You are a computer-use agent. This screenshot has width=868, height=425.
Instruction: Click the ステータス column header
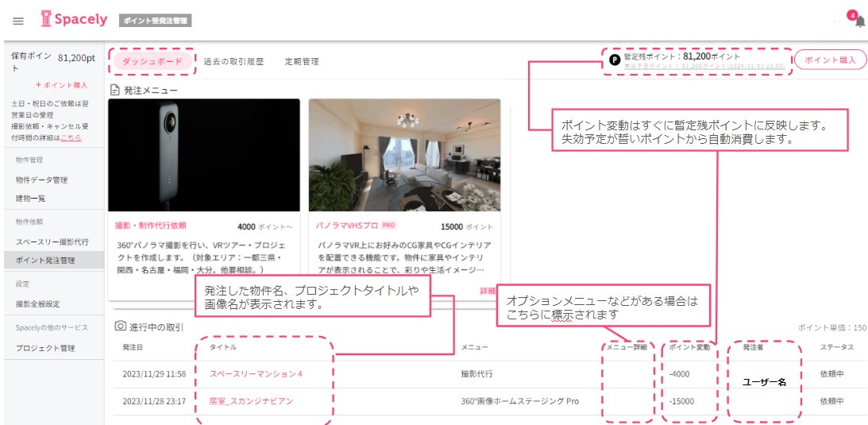[837, 347]
